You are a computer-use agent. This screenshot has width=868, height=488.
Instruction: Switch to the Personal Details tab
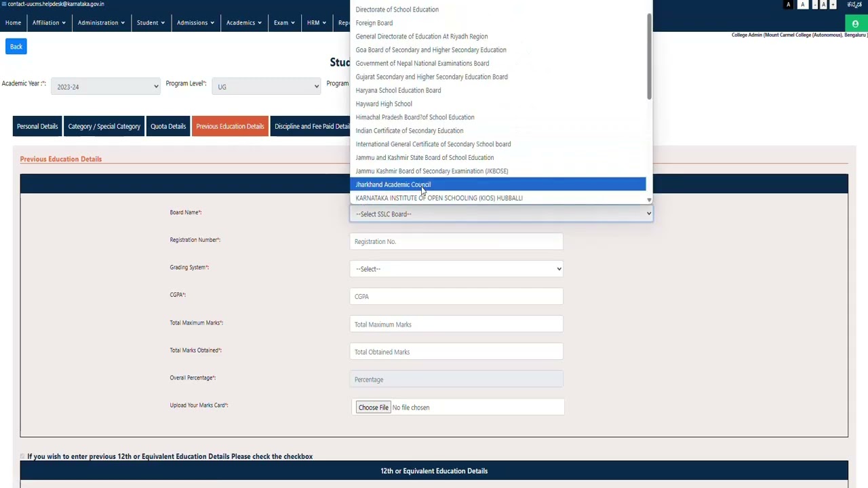[x=37, y=127]
